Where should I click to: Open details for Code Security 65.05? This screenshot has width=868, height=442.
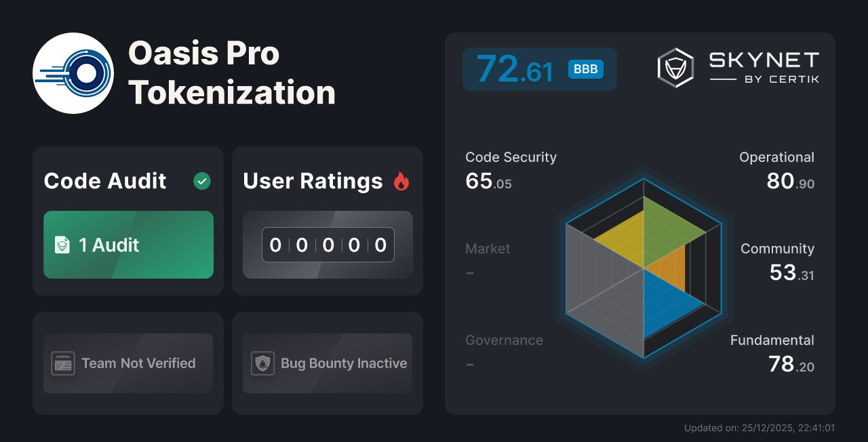pyautogui.click(x=511, y=169)
